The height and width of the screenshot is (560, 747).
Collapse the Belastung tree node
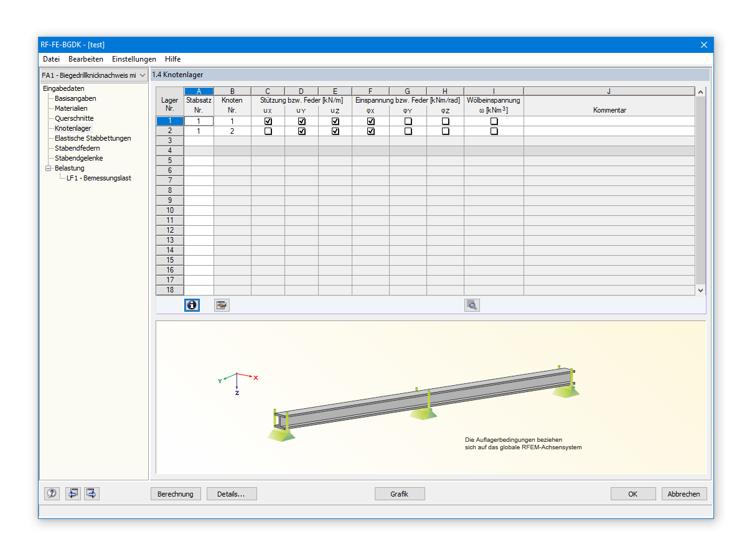point(49,168)
